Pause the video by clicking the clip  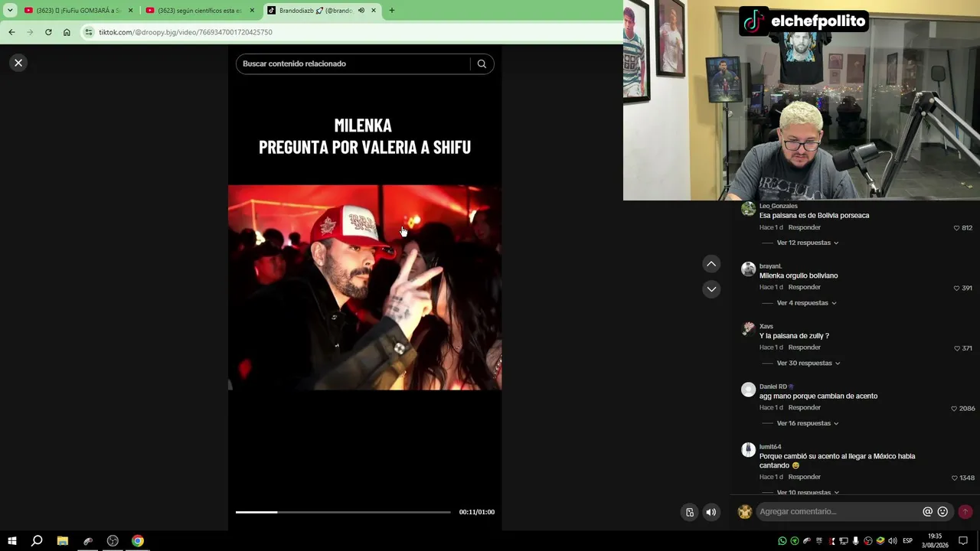pos(364,288)
